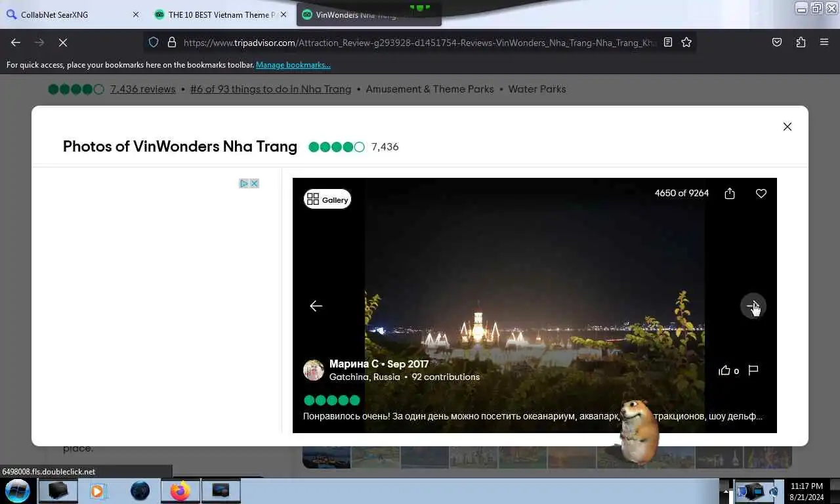Open Manage bookmarks link
Viewport: 840px width, 504px height.
[293, 65]
